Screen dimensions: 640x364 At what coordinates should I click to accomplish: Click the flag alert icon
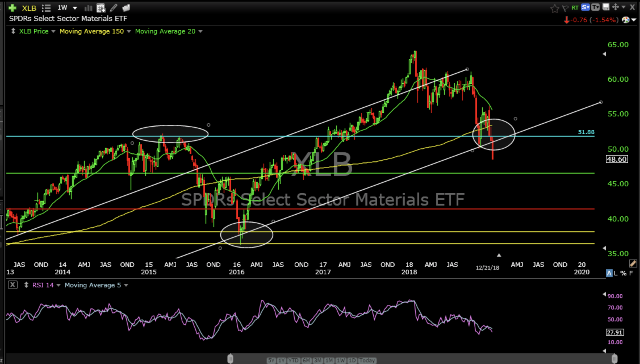(x=565, y=8)
